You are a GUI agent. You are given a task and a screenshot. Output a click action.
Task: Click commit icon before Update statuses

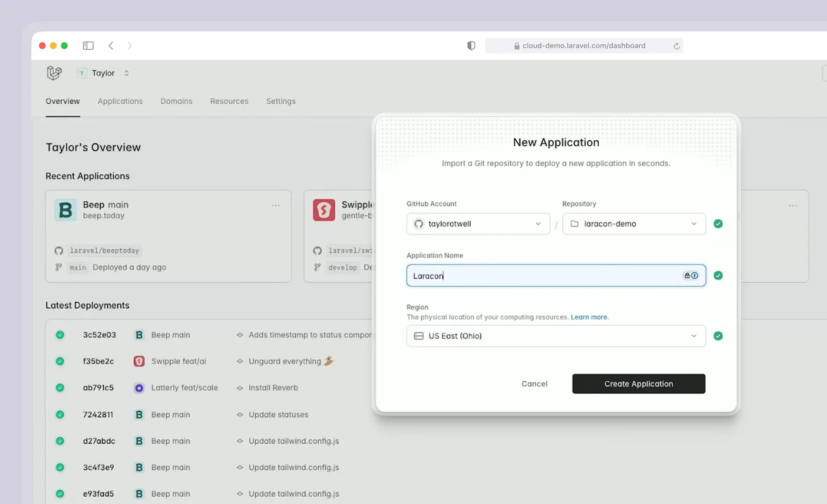pos(240,414)
